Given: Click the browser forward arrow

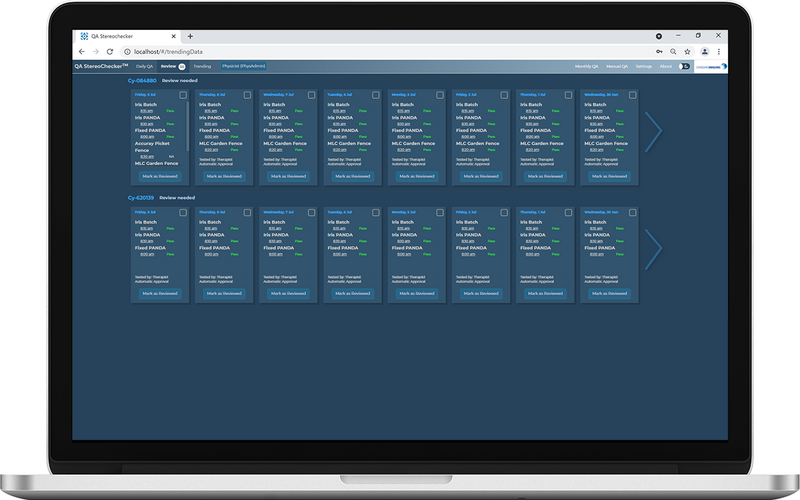Looking at the screenshot, I should [x=95, y=52].
